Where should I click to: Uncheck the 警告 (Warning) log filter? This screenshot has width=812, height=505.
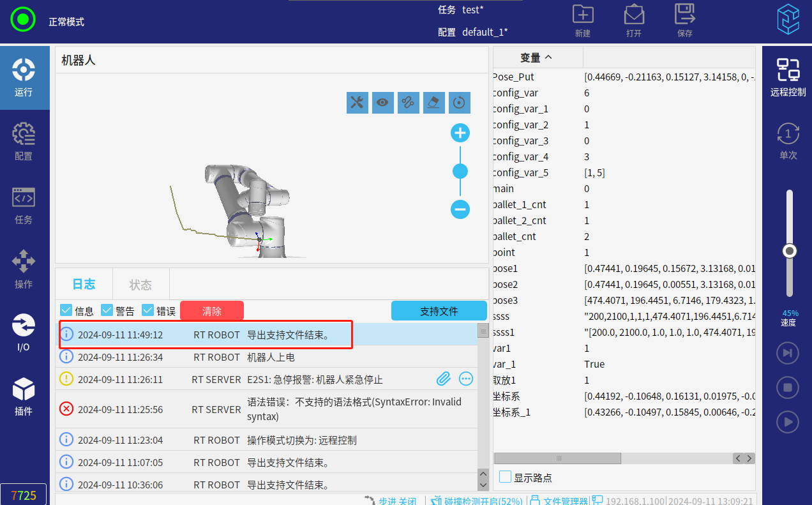click(107, 310)
